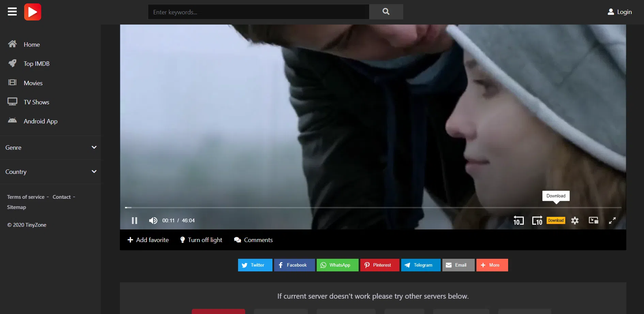Share on Pinterest
Viewport: 644px width, 314px height.
[x=380, y=265]
